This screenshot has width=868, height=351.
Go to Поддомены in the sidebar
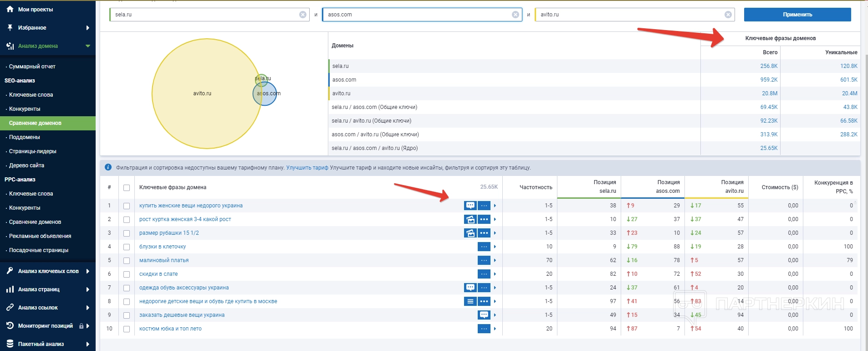(24, 137)
